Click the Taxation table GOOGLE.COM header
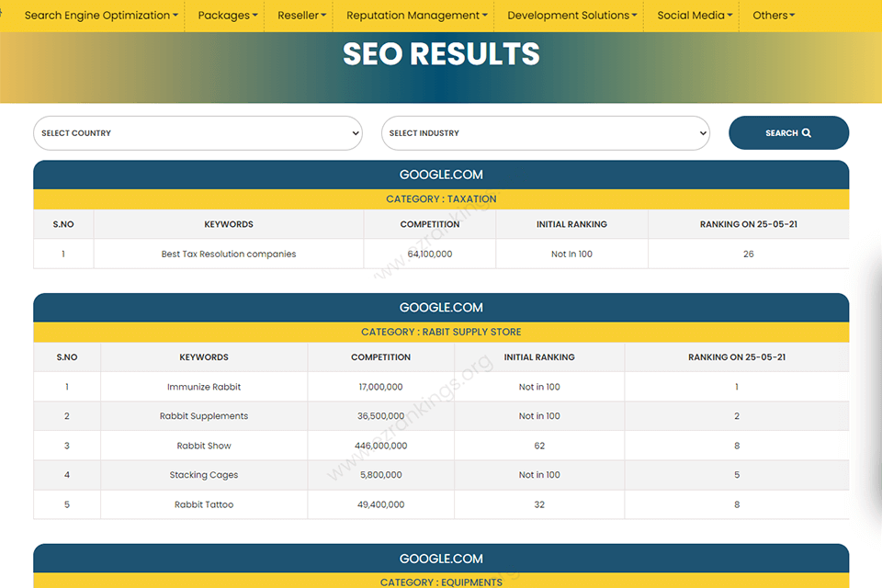 tap(441, 175)
